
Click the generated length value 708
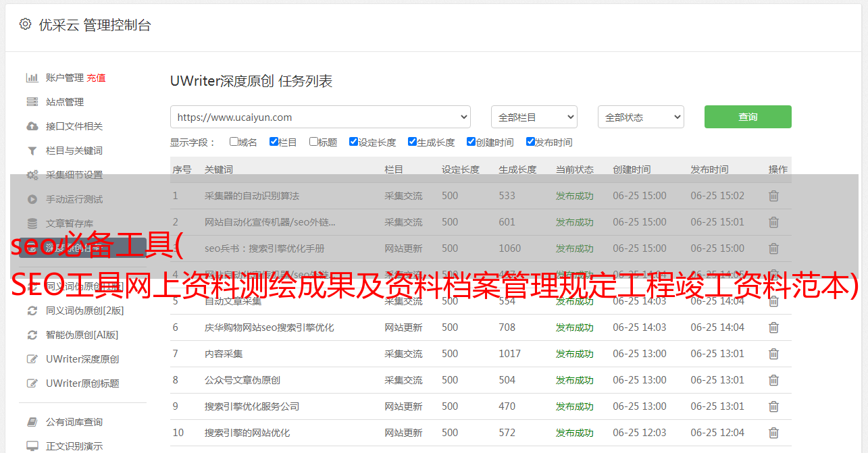pos(507,327)
